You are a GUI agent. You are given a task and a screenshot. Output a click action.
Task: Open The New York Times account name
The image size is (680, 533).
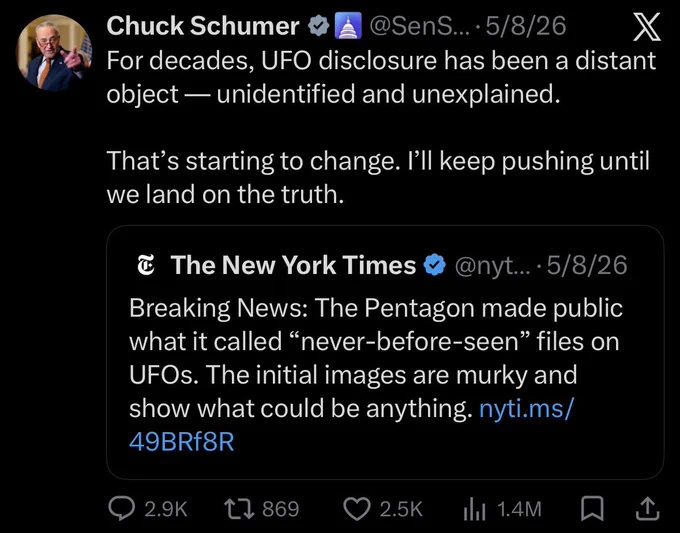click(293, 265)
